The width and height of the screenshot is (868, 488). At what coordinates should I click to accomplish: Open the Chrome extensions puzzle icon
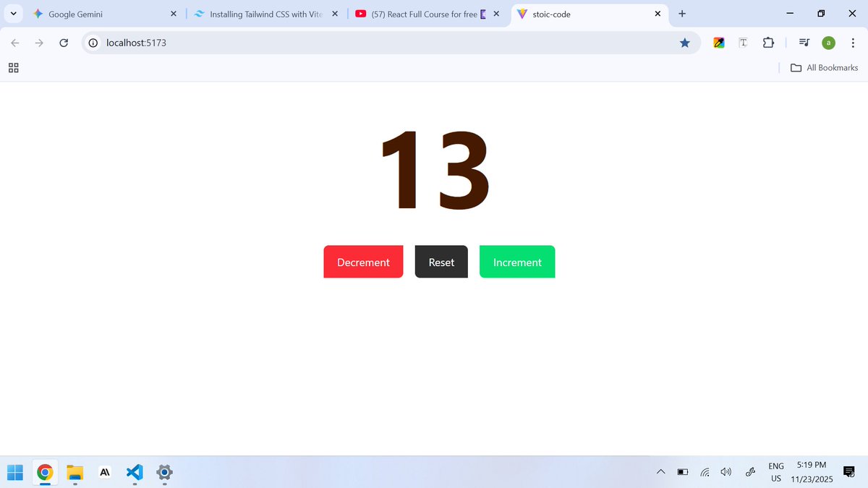tap(768, 43)
